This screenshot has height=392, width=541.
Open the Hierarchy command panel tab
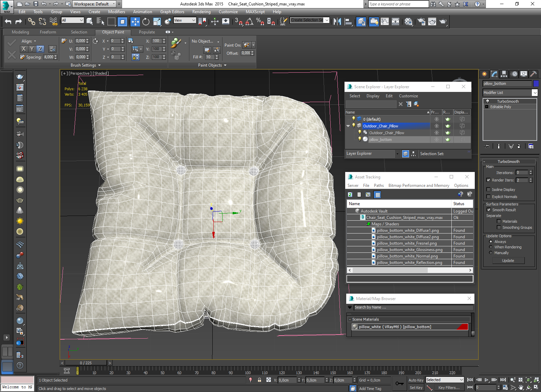(x=504, y=74)
